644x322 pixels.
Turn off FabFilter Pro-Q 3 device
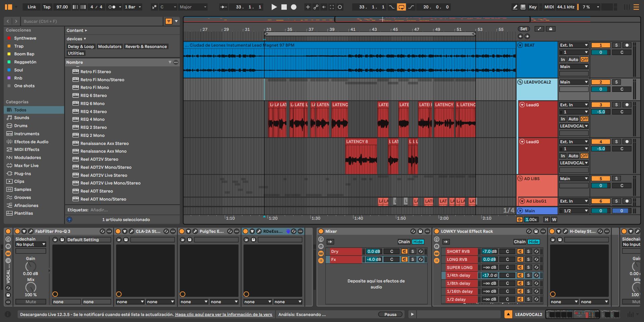17,231
